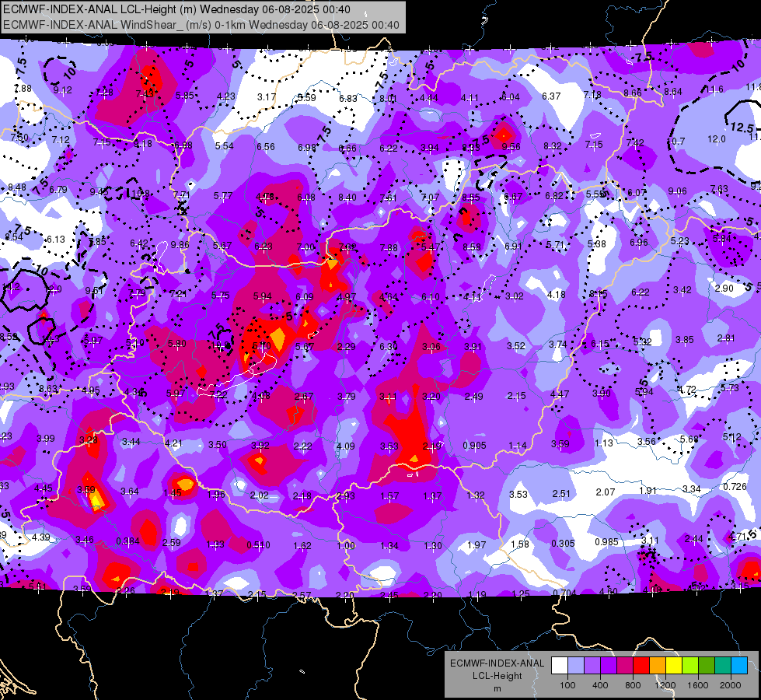Click the grid value 2.81

726,338
